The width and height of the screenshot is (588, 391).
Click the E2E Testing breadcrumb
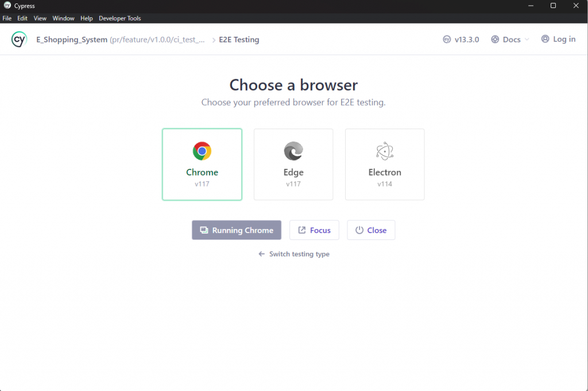click(239, 40)
